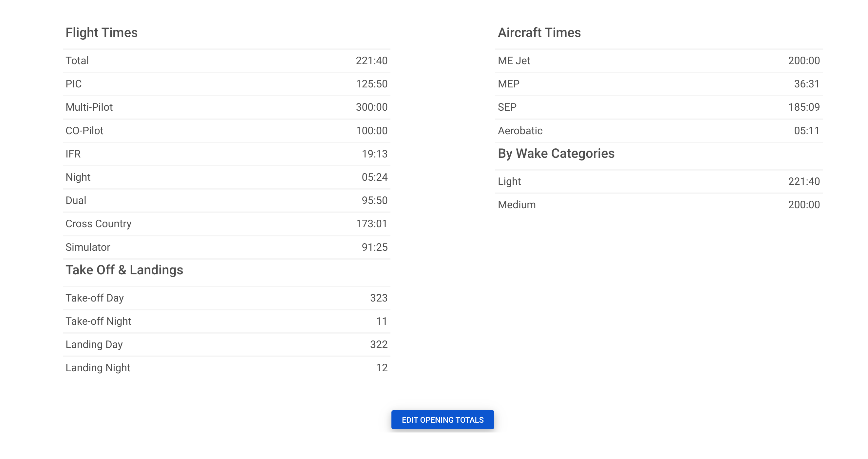868x459 pixels.
Task: Select the IFR row label
Action: point(73,154)
